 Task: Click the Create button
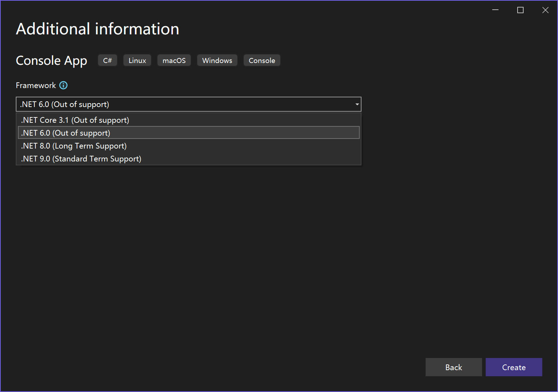coord(514,367)
